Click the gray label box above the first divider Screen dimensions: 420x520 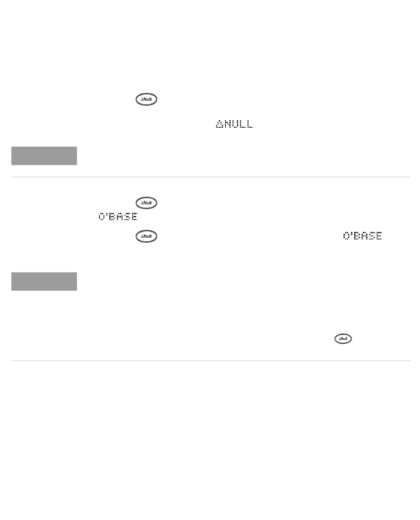click(x=44, y=156)
